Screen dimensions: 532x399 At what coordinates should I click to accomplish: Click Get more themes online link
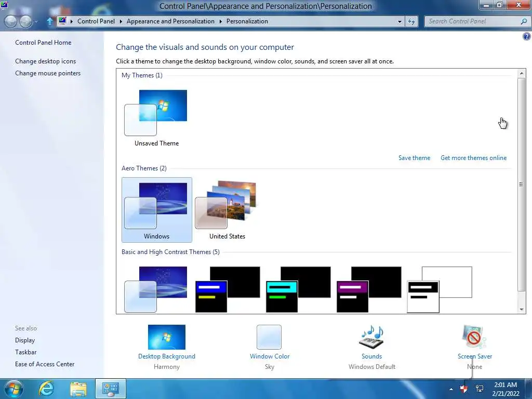[473, 158]
